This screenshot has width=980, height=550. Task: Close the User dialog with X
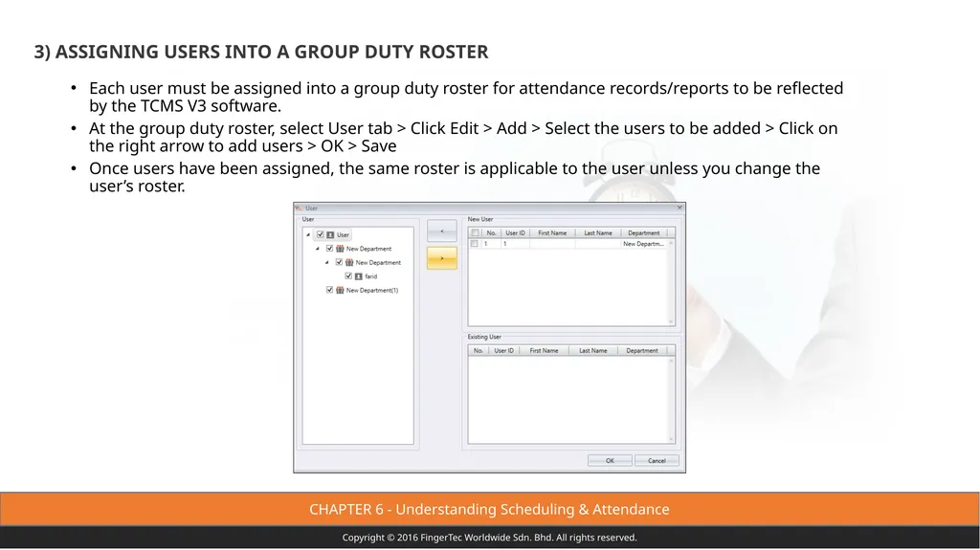coord(679,209)
